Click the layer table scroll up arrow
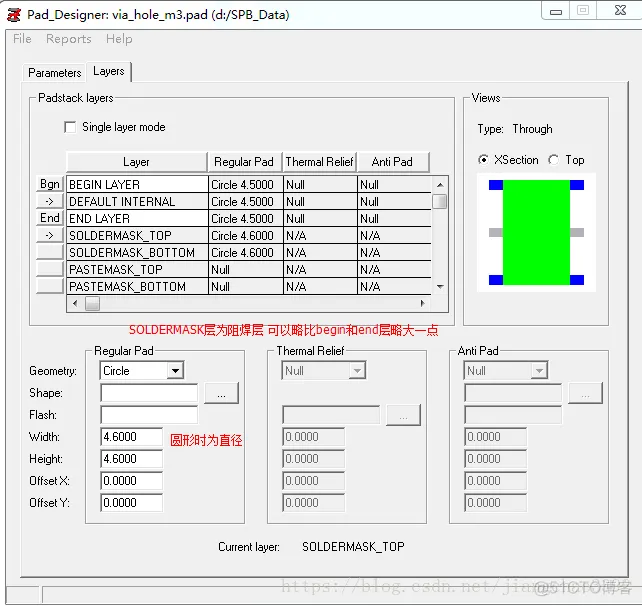Screen dimensions: 642x606 440,185
